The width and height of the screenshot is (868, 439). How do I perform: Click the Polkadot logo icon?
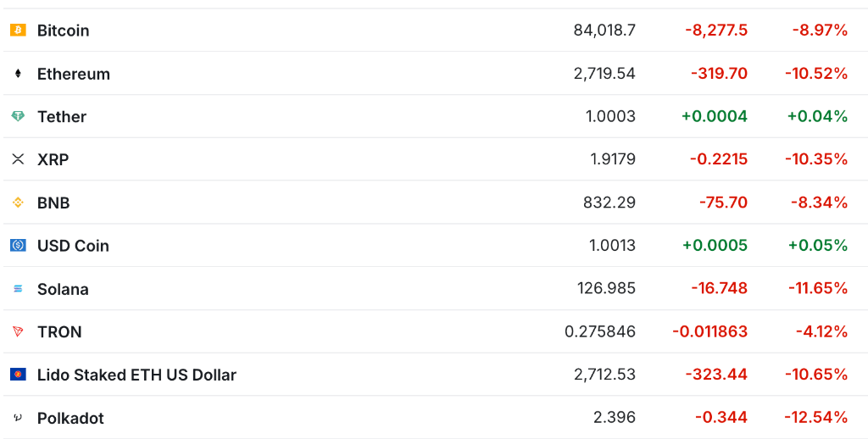18,418
